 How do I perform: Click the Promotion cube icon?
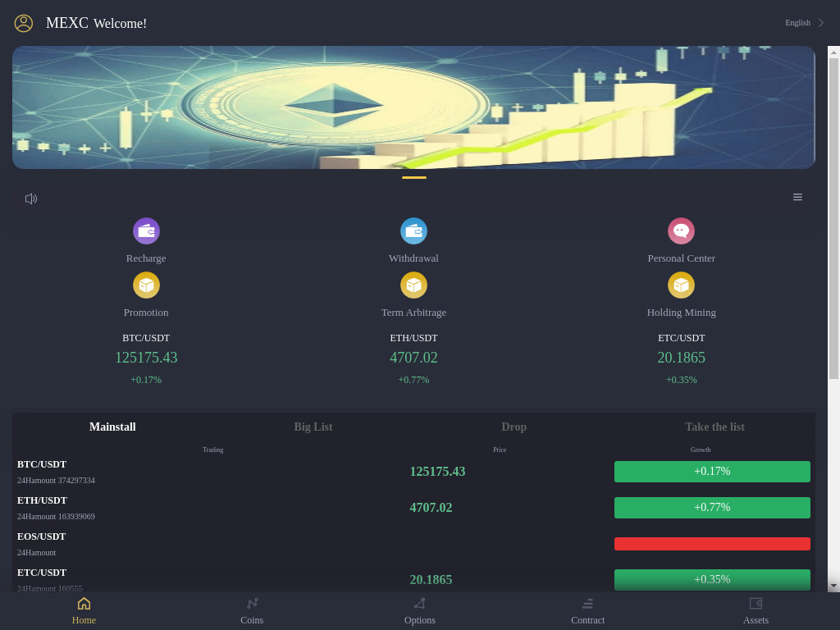click(146, 285)
